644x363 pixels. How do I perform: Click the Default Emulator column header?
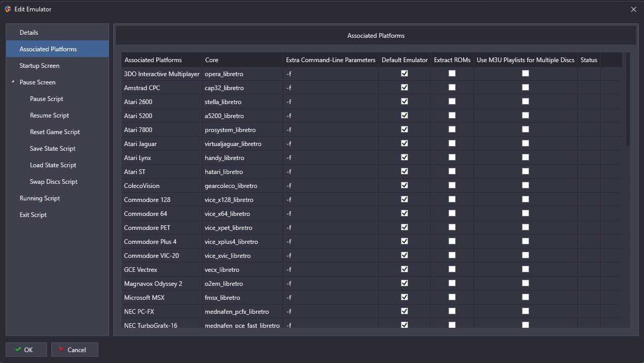coord(405,60)
